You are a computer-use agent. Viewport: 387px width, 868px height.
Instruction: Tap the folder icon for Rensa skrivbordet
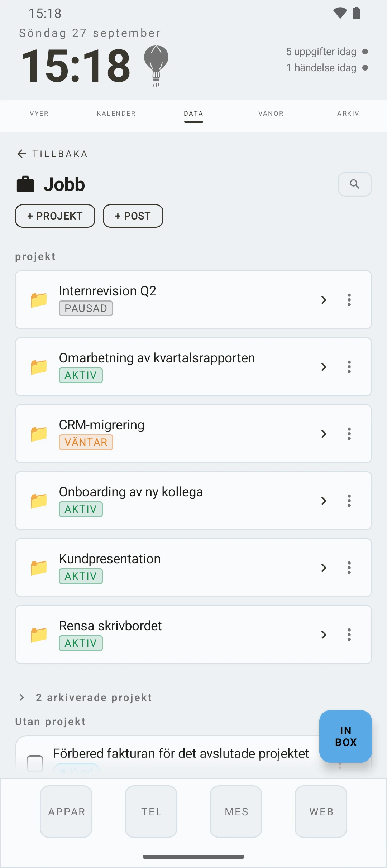(x=39, y=635)
